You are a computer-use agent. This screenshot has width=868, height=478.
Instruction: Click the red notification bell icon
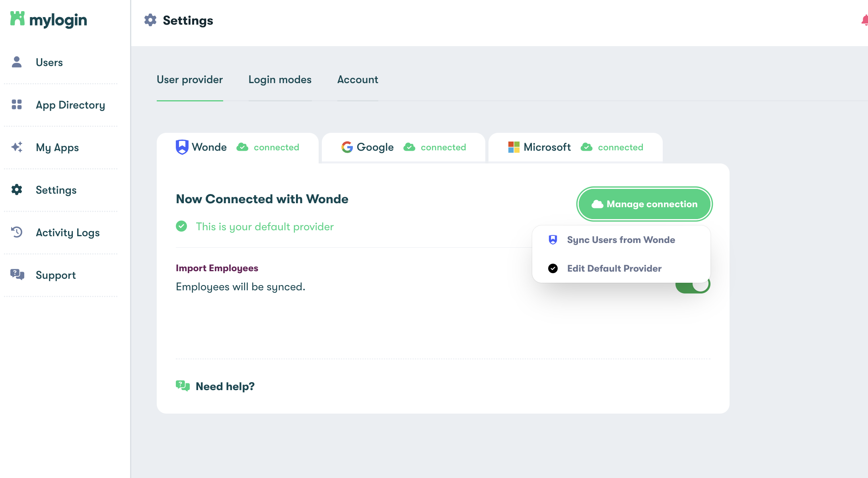[x=865, y=20]
